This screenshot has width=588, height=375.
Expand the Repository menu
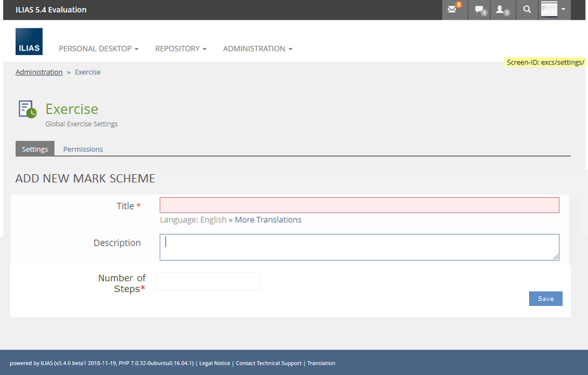(x=181, y=49)
